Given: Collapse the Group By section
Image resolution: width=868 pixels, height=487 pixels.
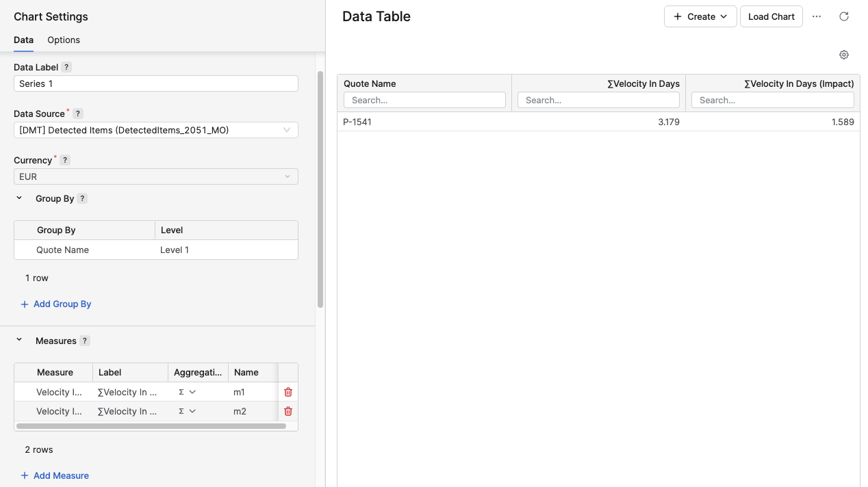Looking at the screenshot, I should tap(19, 198).
